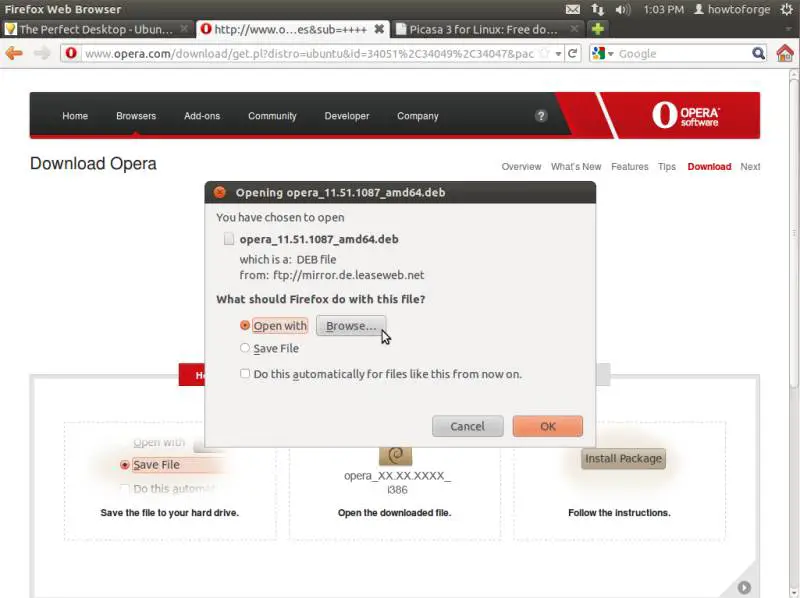Screen dimensions: 800x598
Task: Open the tab list dropdown arrow
Action: 789,29
